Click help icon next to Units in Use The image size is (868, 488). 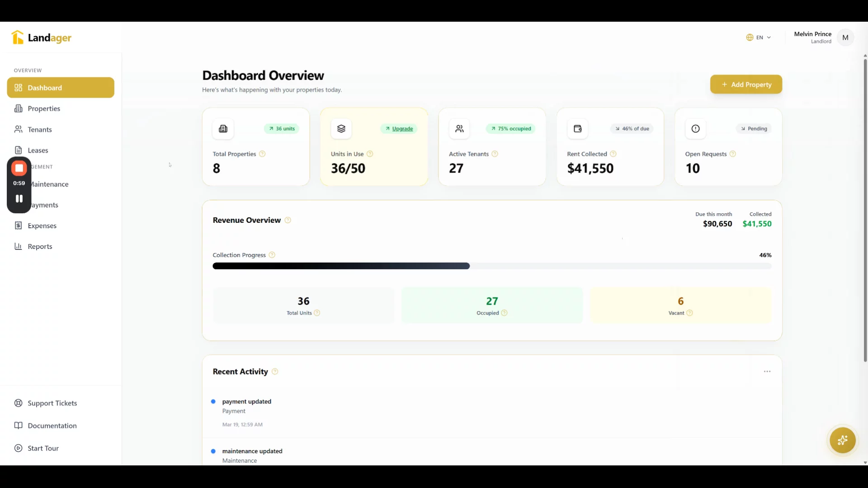tap(370, 154)
